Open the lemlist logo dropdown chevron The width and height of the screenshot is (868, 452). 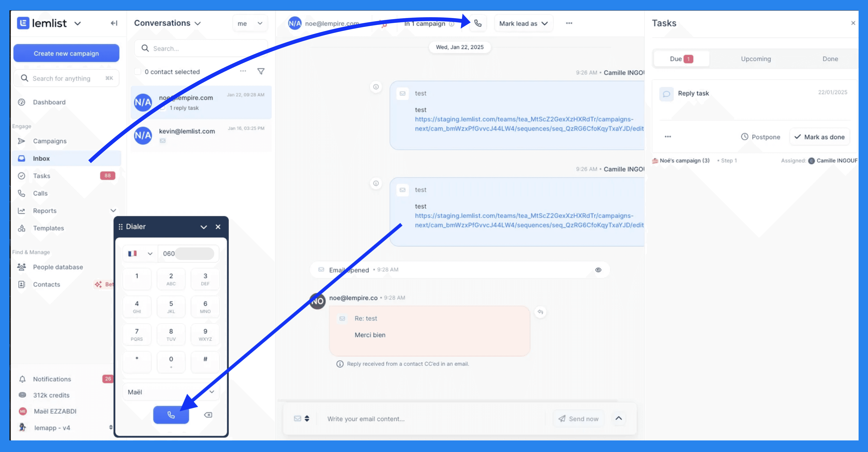[78, 23]
